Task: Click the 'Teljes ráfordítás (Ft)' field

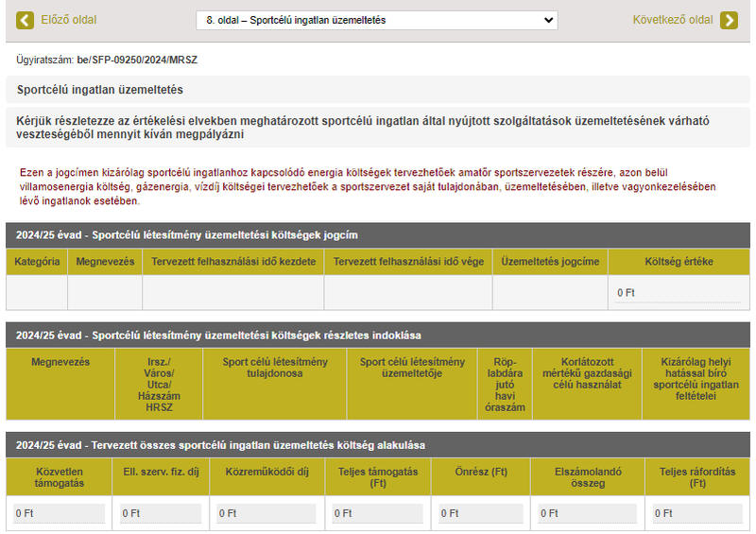Action: coord(697,513)
